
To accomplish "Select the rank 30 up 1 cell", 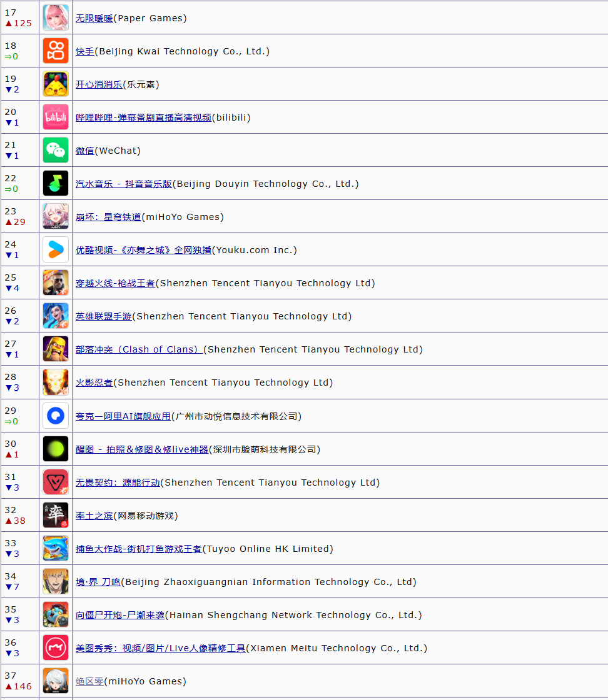I will tap(19, 449).
